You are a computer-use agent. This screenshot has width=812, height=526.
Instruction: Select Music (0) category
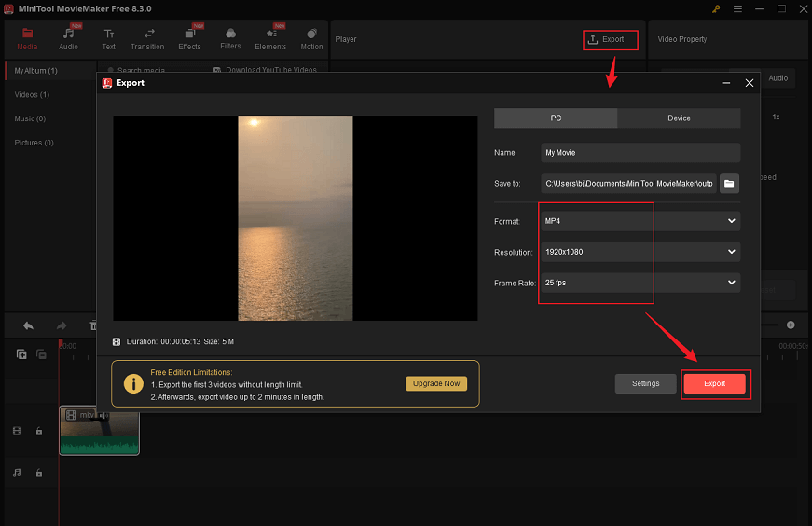pyautogui.click(x=30, y=118)
